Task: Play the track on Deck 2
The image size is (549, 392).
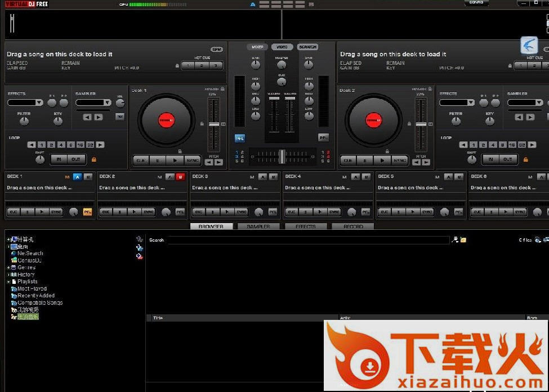Action: point(382,161)
